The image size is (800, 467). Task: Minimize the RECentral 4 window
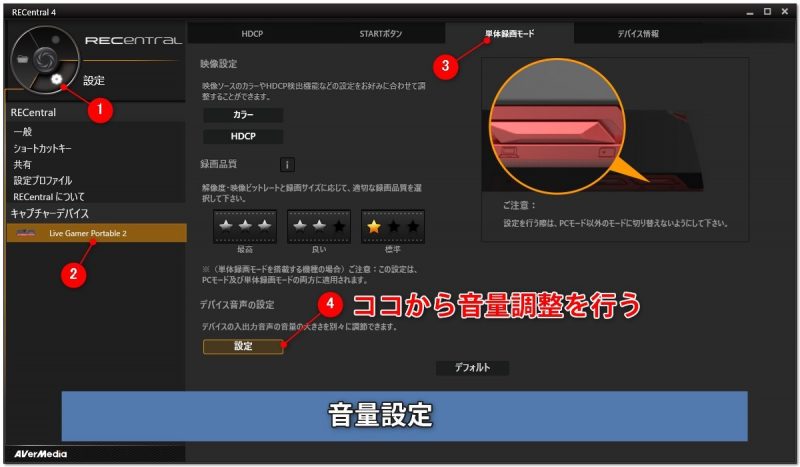pos(749,12)
